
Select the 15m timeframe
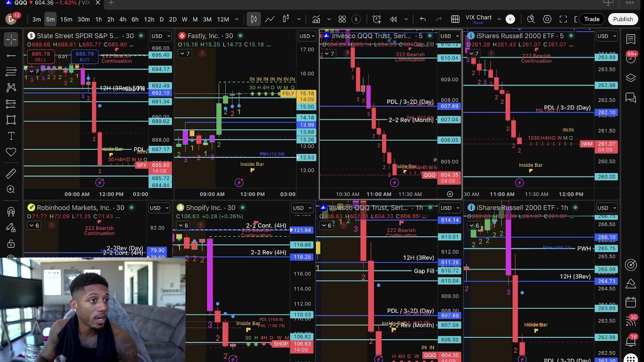[x=66, y=19]
